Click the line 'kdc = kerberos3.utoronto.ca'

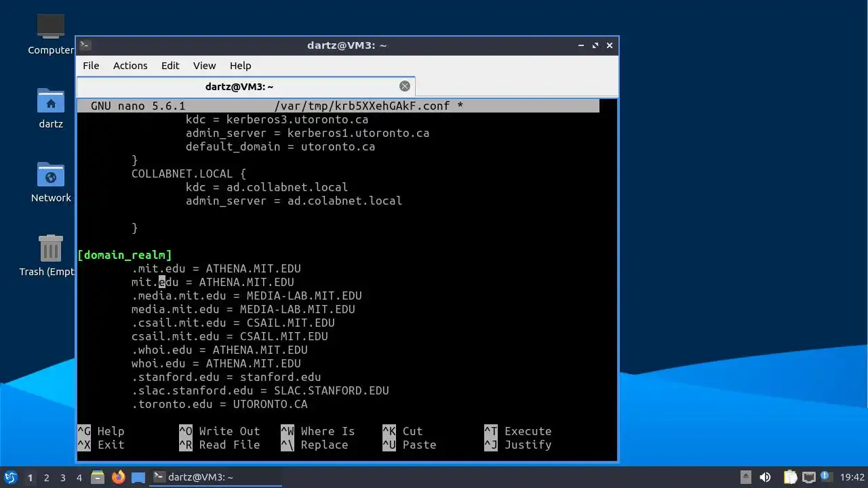pyautogui.click(x=277, y=119)
